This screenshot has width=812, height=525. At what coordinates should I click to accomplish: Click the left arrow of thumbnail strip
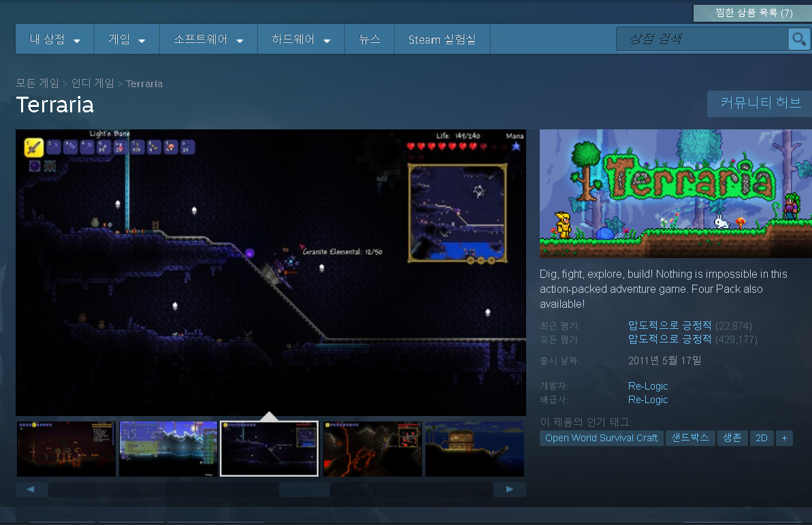pyautogui.click(x=31, y=489)
